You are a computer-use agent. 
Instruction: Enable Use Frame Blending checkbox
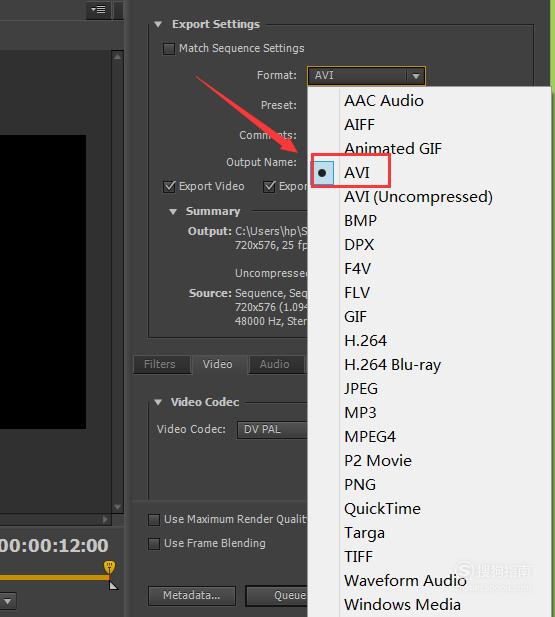tap(154, 544)
